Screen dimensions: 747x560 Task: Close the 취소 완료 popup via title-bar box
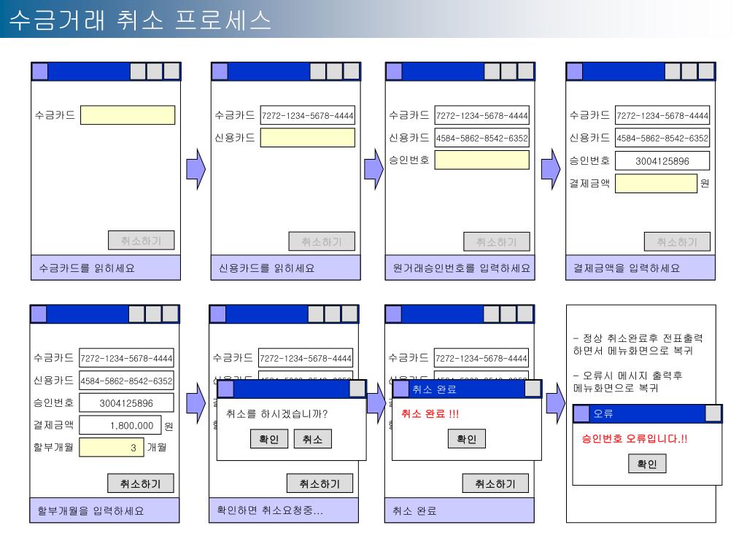pos(533,389)
